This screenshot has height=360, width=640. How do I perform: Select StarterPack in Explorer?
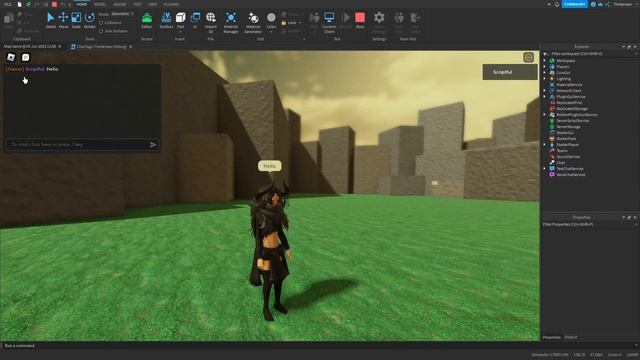click(x=562, y=139)
